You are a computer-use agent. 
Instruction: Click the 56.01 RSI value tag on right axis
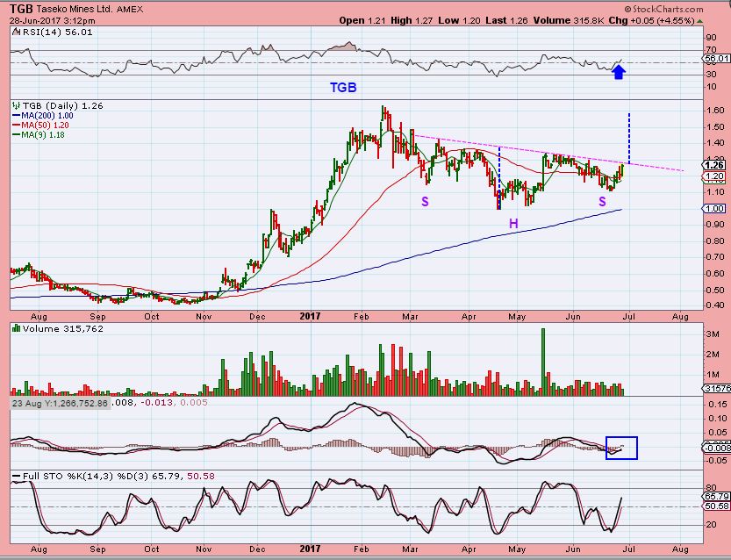pyautogui.click(x=717, y=58)
